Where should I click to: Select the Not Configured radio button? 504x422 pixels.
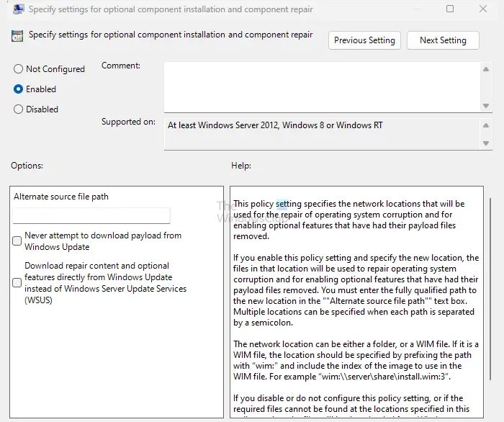click(19, 69)
